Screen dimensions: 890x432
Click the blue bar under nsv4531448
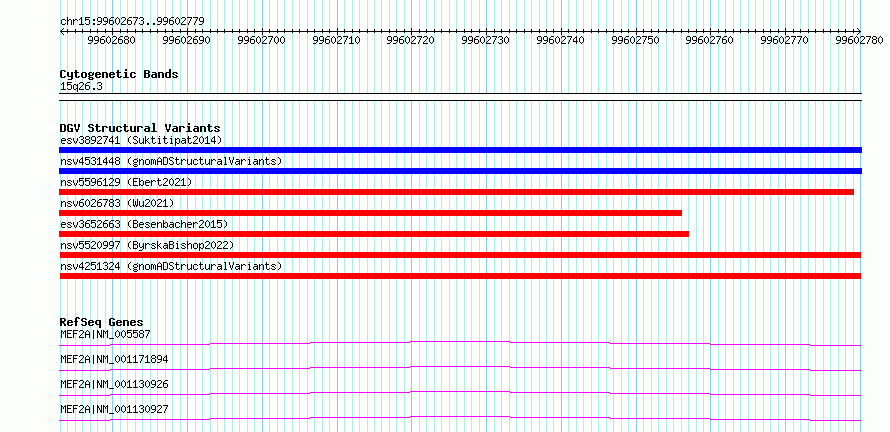460,171
